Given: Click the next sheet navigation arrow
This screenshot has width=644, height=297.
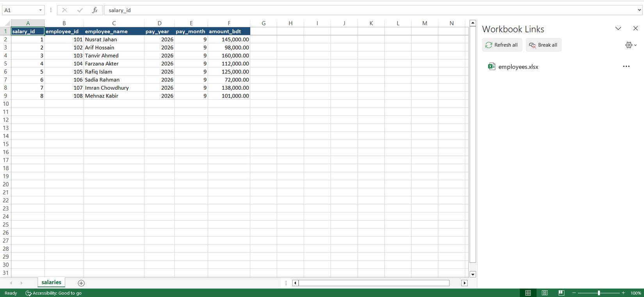Looking at the screenshot, I should [21, 283].
